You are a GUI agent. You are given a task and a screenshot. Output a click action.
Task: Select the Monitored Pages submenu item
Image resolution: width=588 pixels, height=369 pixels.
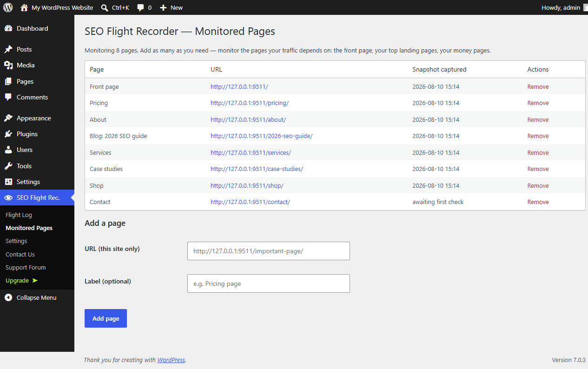point(29,228)
